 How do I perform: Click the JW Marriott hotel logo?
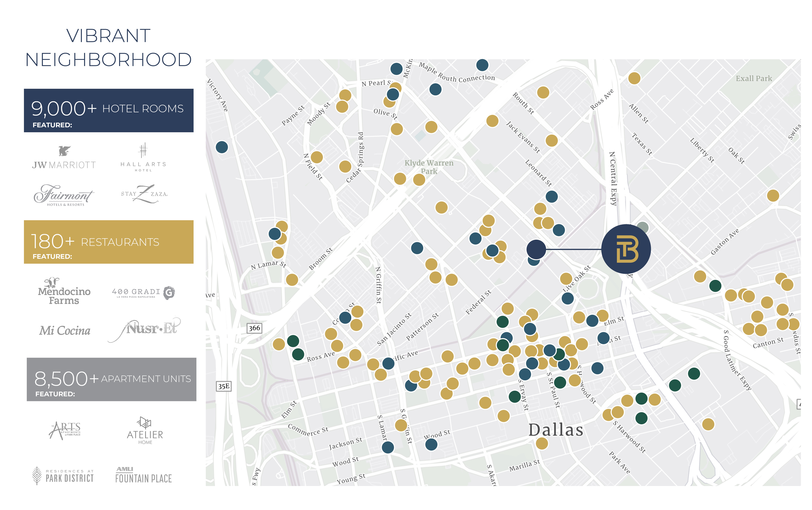click(64, 157)
